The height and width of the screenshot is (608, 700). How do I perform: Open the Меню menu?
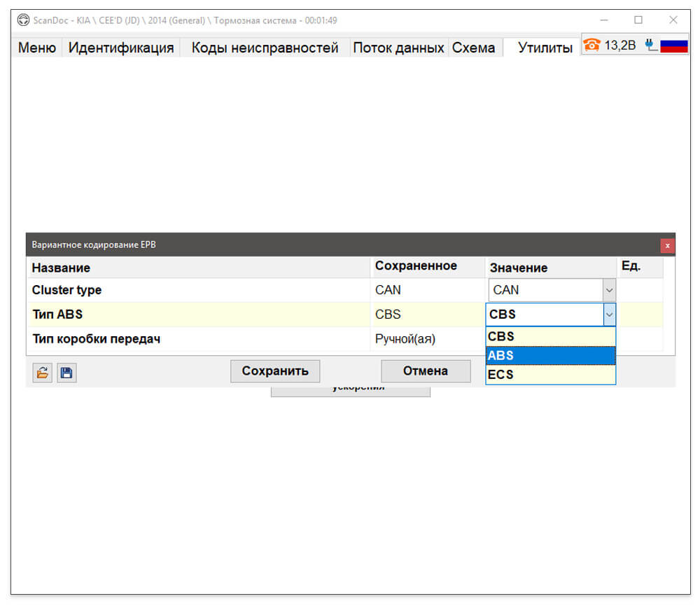[x=37, y=48]
